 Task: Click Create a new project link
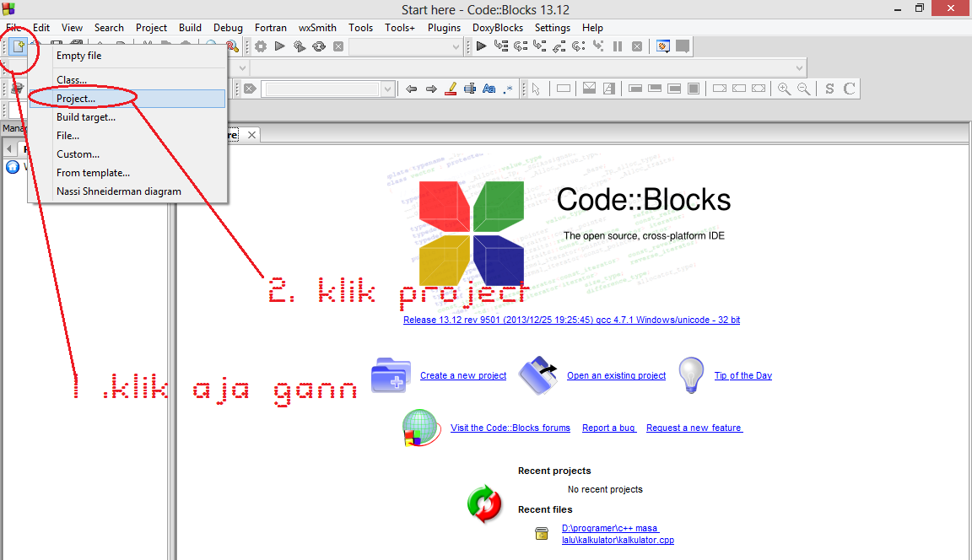[463, 375]
